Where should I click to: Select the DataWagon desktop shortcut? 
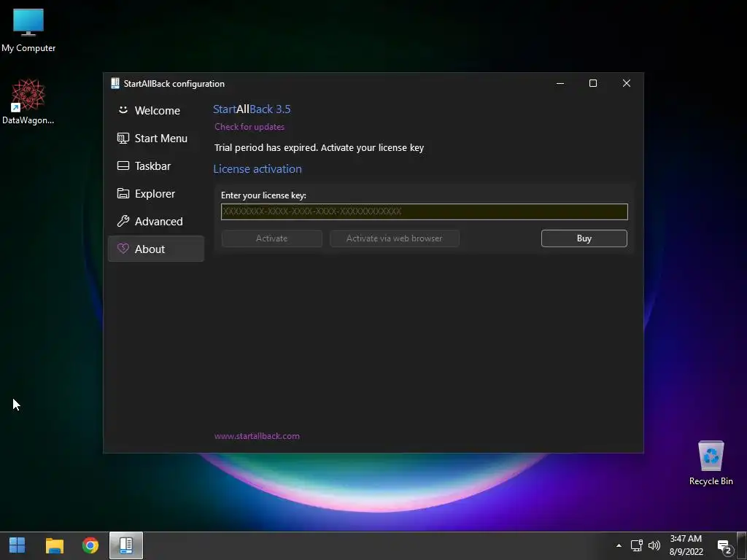[28, 102]
